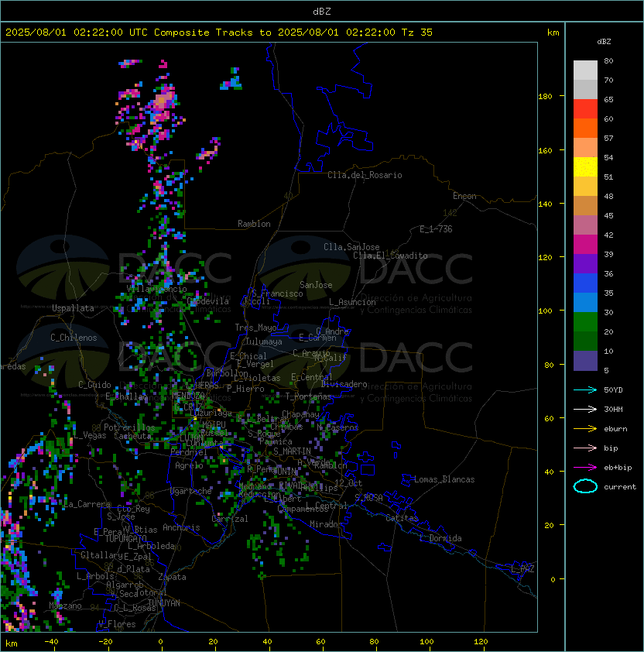Click the 'Divisadero' map label
This screenshot has width=644, height=652.
click(x=344, y=384)
